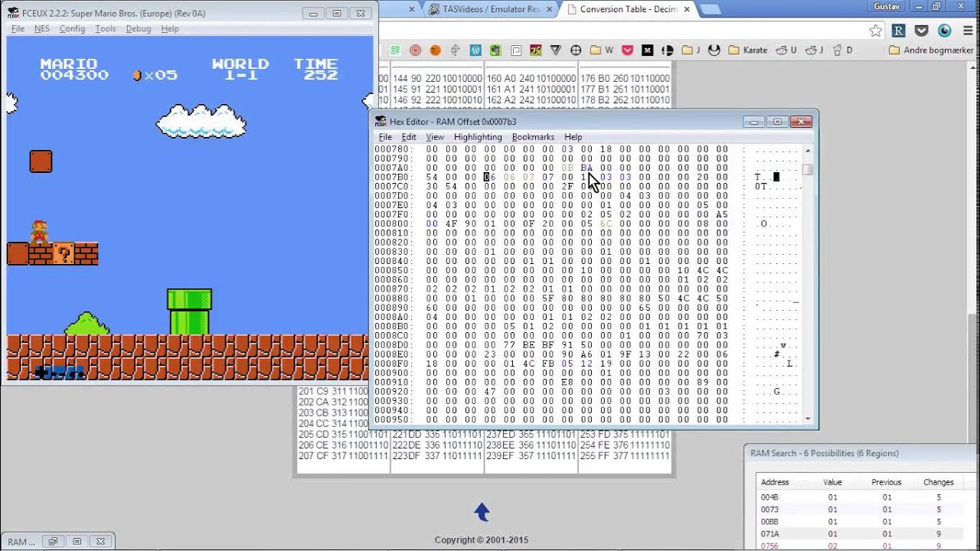Image resolution: width=980 pixels, height=551 pixels.
Task: Select address 071A in RAM Search
Action: pyautogui.click(x=769, y=533)
